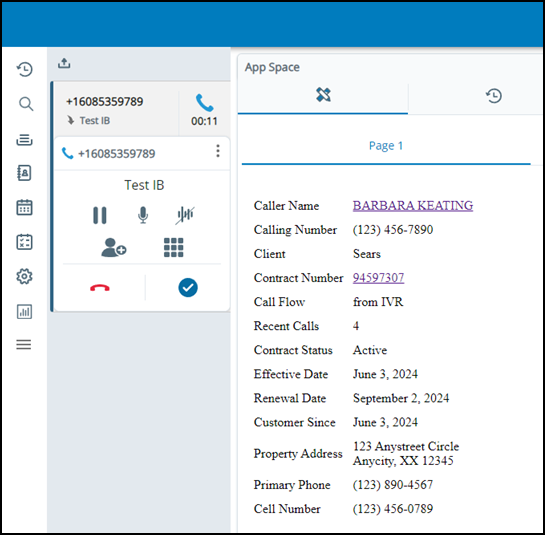The image size is (545, 535).
Task: Open the search magnifier in sidebar
Action: coord(26,104)
